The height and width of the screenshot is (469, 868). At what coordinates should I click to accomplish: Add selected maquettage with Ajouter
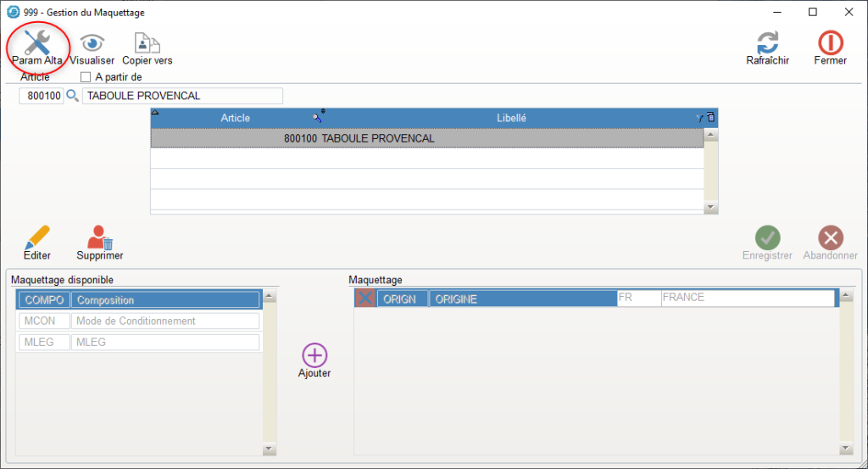(x=314, y=360)
